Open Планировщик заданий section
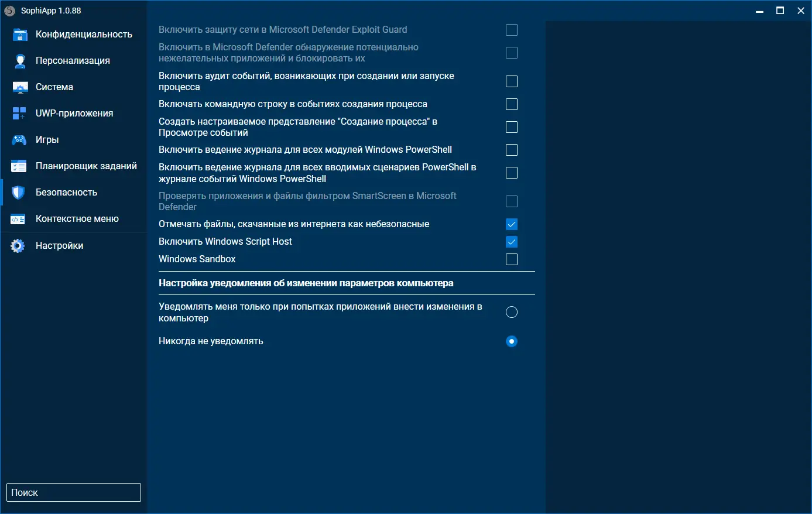The image size is (812, 514). (86, 166)
